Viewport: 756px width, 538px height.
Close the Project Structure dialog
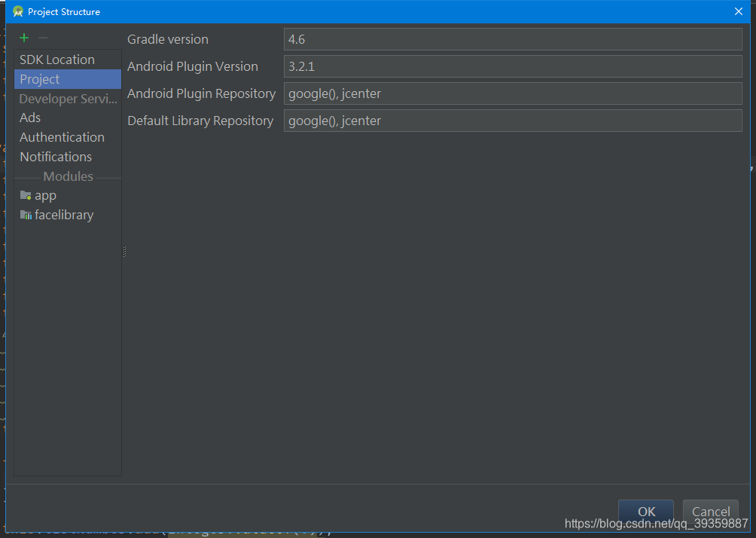[738, 11]
